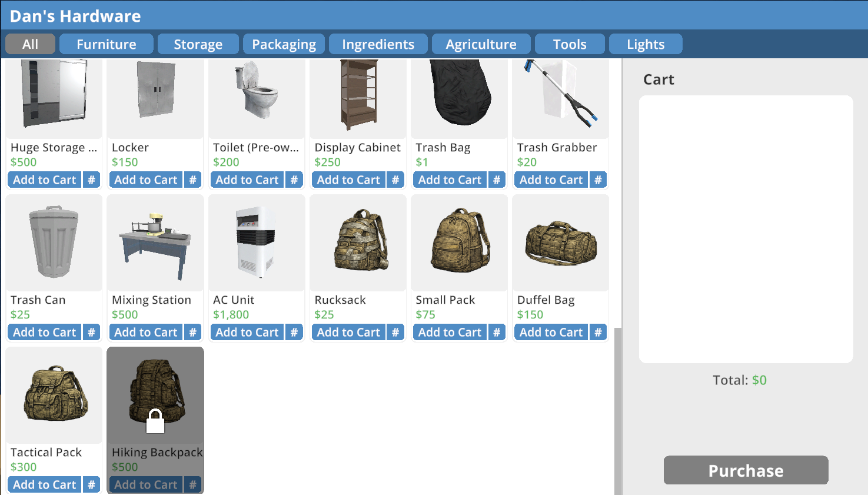This screenshot has height=495, width=868.
Task: Click the # icon for Duffel Bag
Action: point(598,332)
